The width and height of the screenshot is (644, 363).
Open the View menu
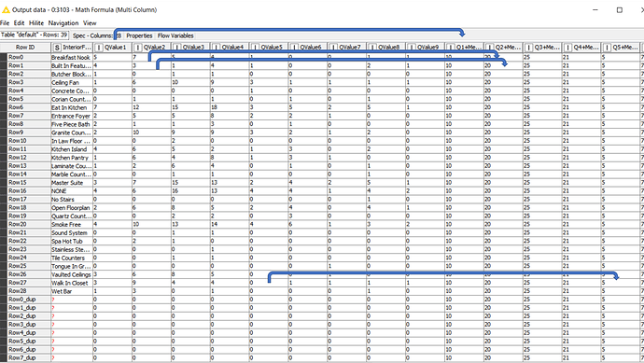click(90, 23)
